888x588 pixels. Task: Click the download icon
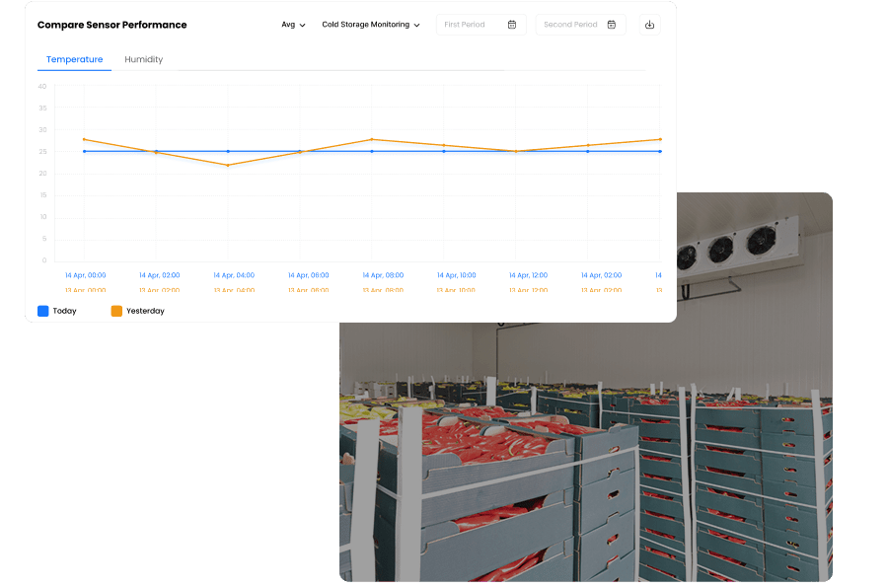tap(649, 25)
